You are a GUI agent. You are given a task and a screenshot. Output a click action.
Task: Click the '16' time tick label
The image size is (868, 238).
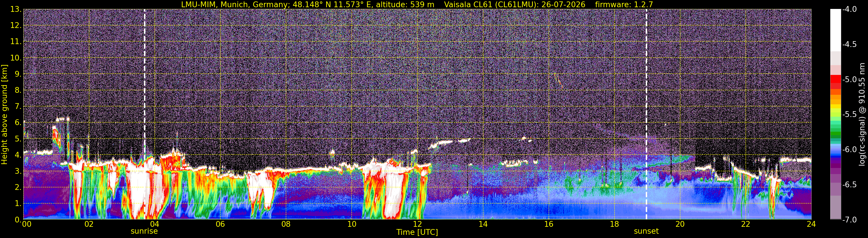(548, 224)
